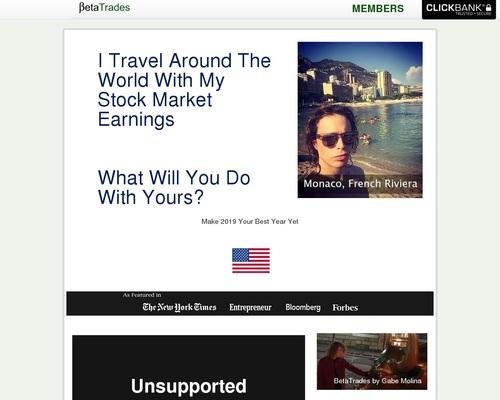The height and width of the screenshot is (400, 500).
Task: Click the Bloomberg logo
Action: (303, 307)
